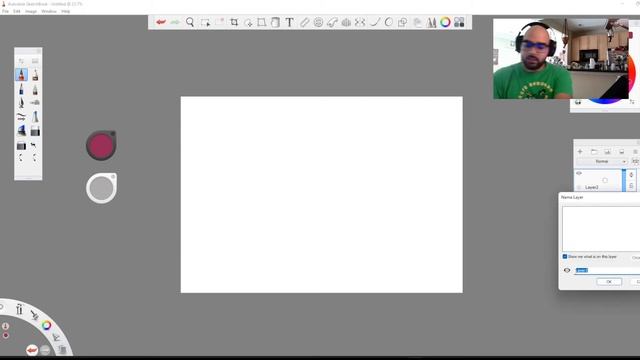640x360 pixels.
Task: Select the Ballpoint pen brush
Action: [21, 103]
